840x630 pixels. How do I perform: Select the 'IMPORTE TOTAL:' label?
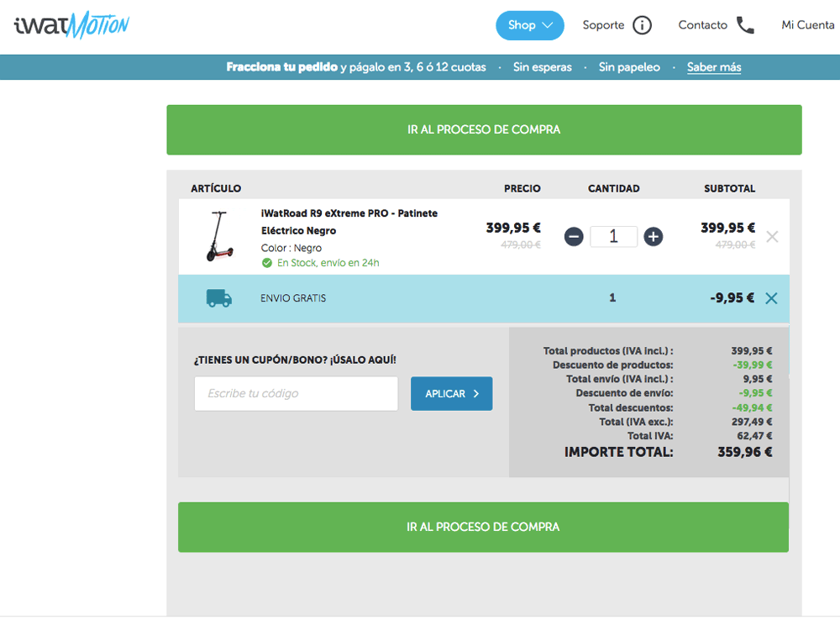(619, 452)
